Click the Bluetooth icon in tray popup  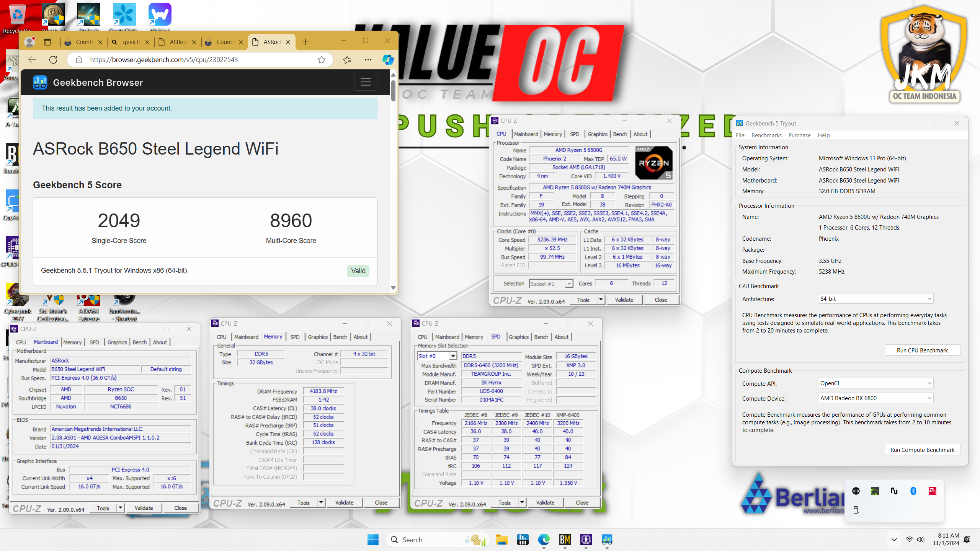click(913, 491)
